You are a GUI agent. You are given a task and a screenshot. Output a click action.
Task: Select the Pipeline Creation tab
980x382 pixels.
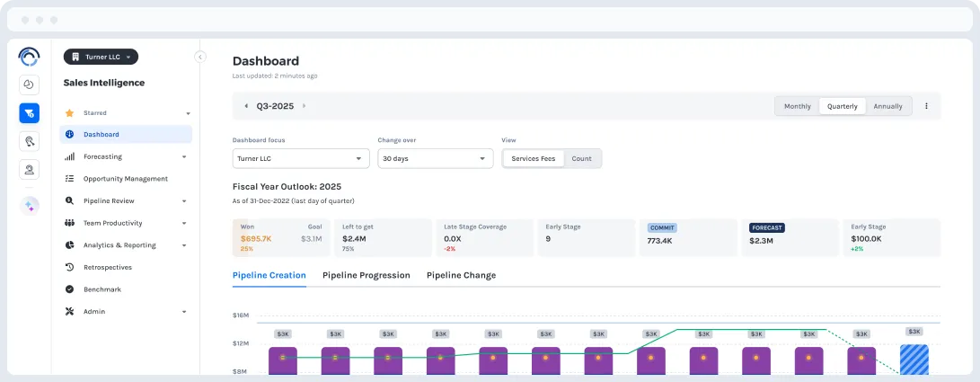269,276
